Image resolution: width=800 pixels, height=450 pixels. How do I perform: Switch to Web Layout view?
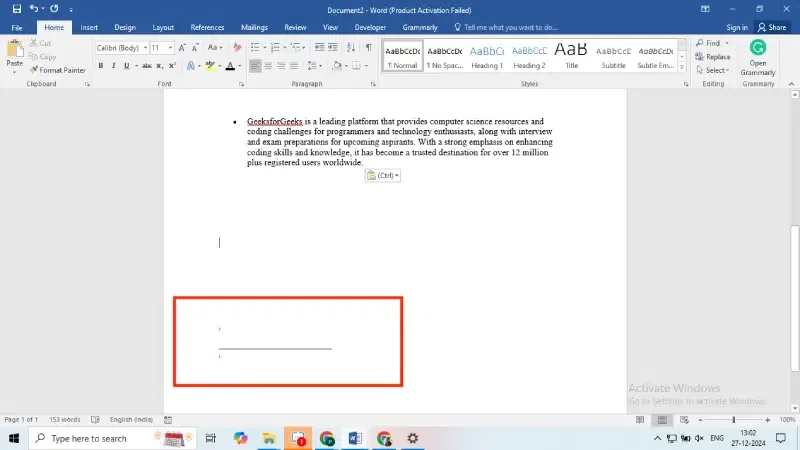pos(684,419)
